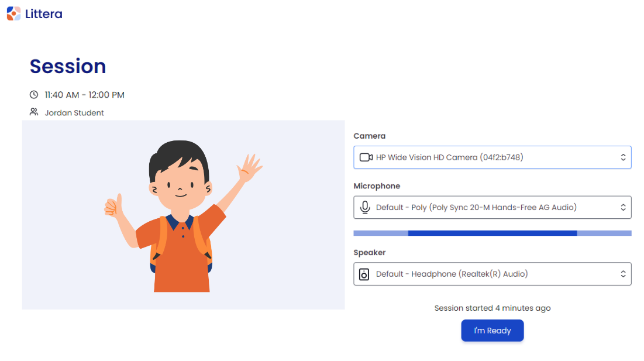
Task: Expand the Speaker selector chevron arrows
Action: pyautogui.click(x=623, y=274)
